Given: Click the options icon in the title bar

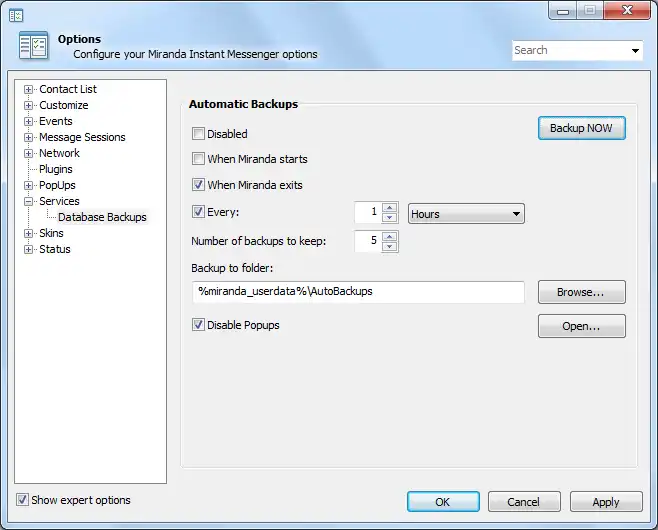Looking at the screenshot, I should [16, 16].
